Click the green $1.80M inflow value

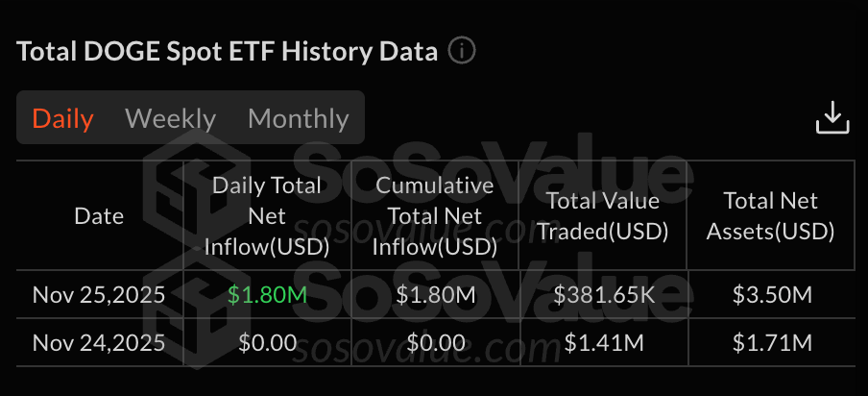[x=267, y=294]
